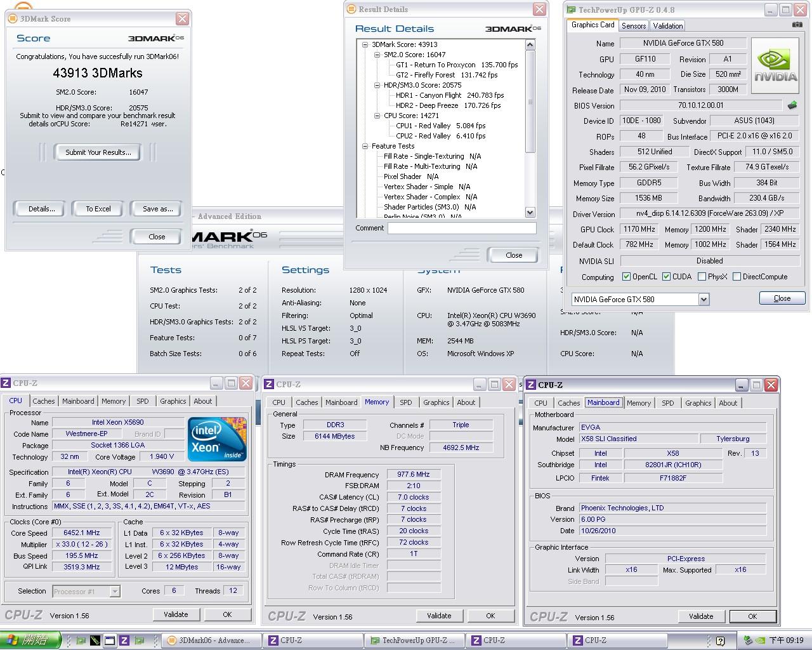Click the Result Details window title icon
812x650 pixels.
pyautogui.click(x=351, y=10)
